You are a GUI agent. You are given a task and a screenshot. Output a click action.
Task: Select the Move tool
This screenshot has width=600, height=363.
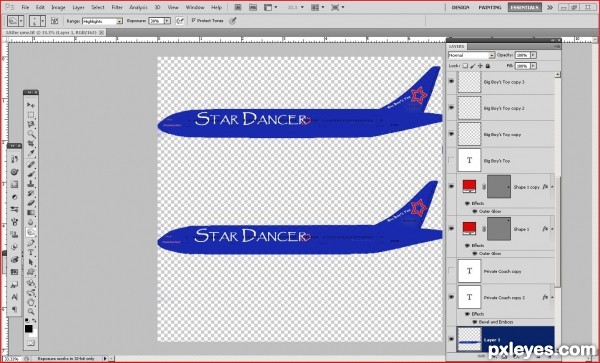click(31, 105)
